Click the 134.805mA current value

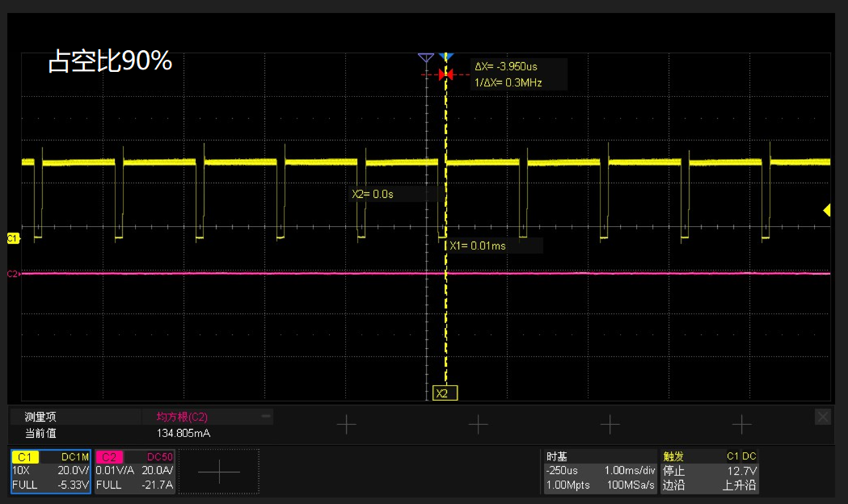[184, 433]
